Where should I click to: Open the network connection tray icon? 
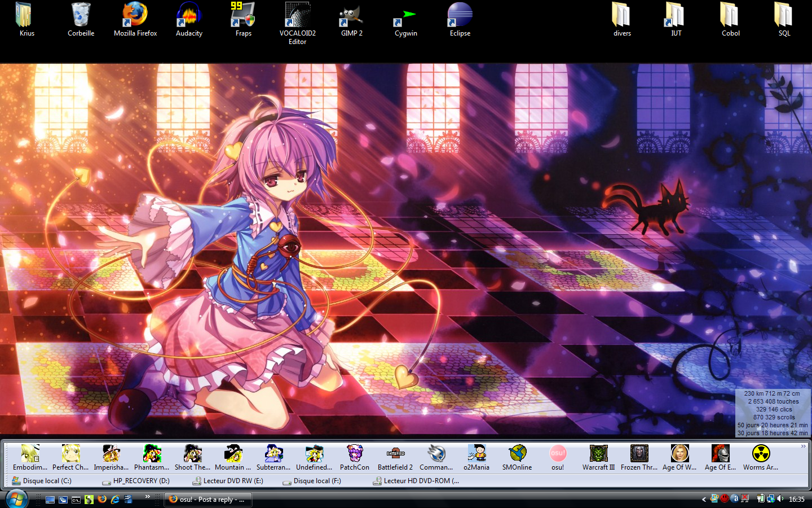tap(771, 499)
